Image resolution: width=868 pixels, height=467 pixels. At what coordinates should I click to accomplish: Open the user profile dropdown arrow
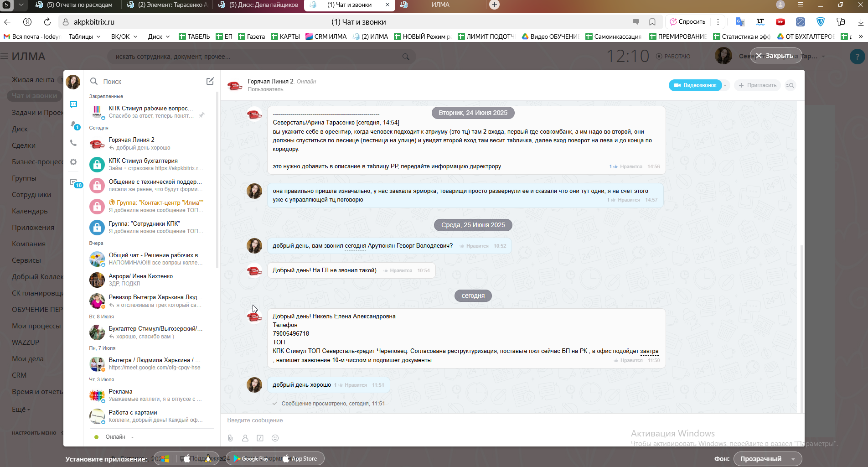(x=823, y=57)
